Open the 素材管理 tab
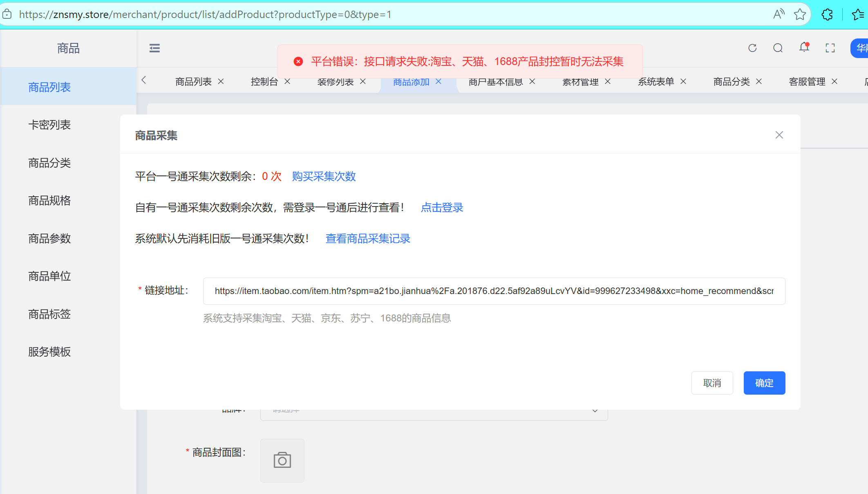 coord(579,81)
